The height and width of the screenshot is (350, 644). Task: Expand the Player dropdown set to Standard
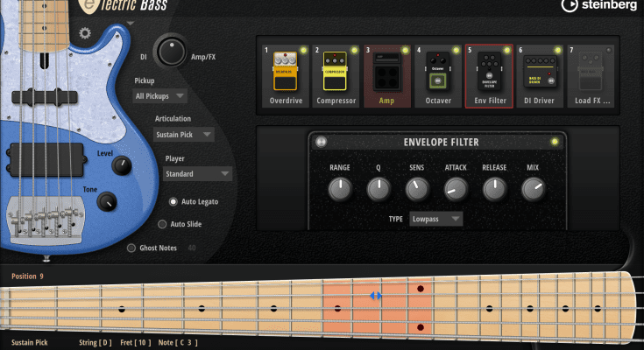tap(198, 174)
